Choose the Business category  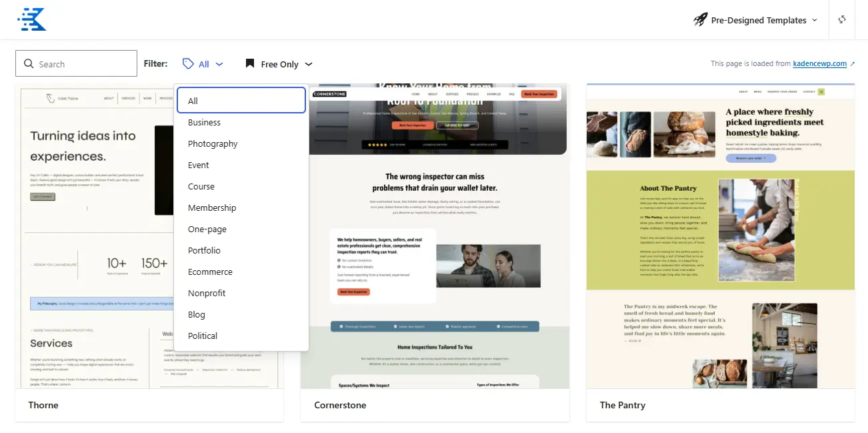point(241,122)
